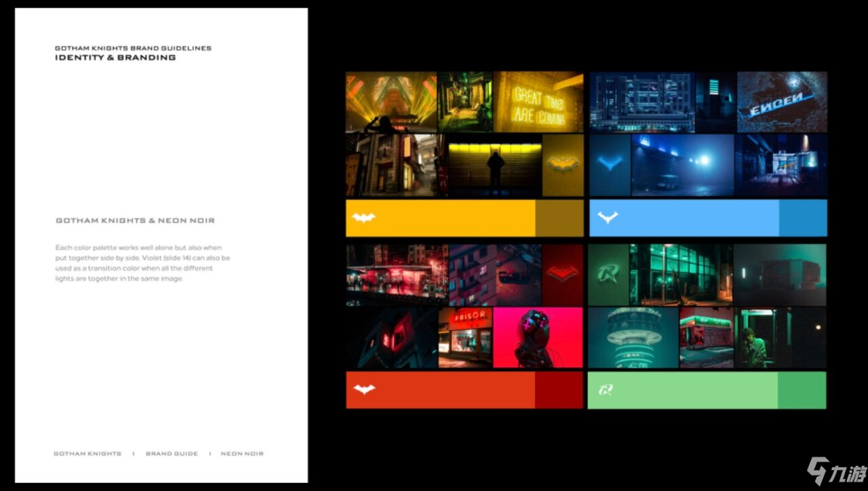Open the small teal window photo in blue group
868x491 pixels.
coord(716,102)
